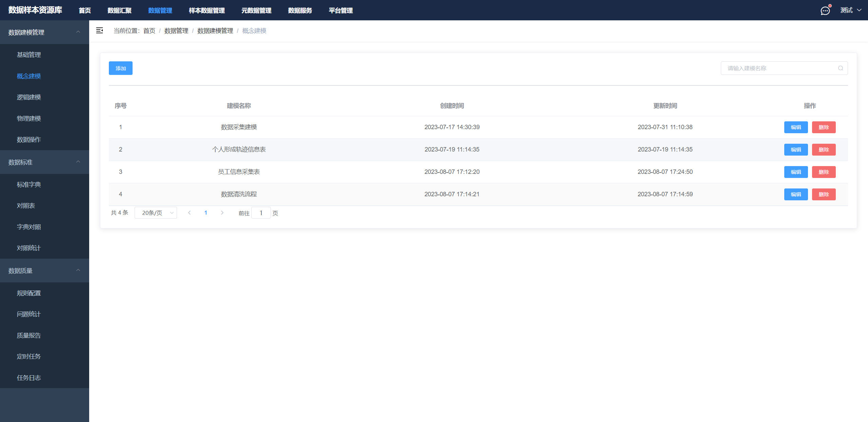868x422 pixels.
Task: Open 数据服务 top menu
Action: 300,11
